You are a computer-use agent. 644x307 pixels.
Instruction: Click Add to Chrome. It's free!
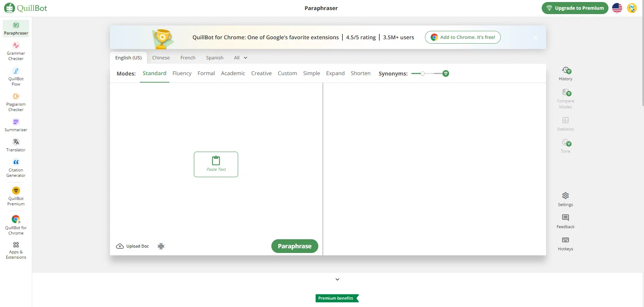coord(463,37)
